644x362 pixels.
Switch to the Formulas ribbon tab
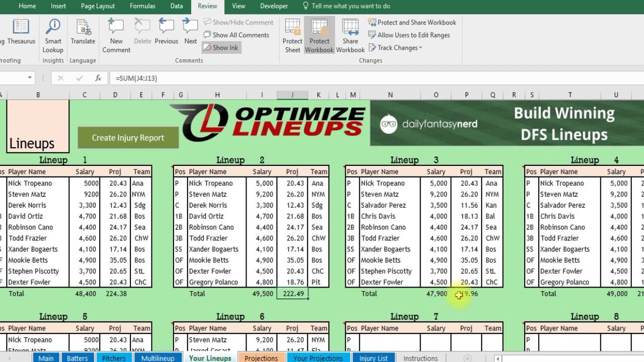coord(142,6)
